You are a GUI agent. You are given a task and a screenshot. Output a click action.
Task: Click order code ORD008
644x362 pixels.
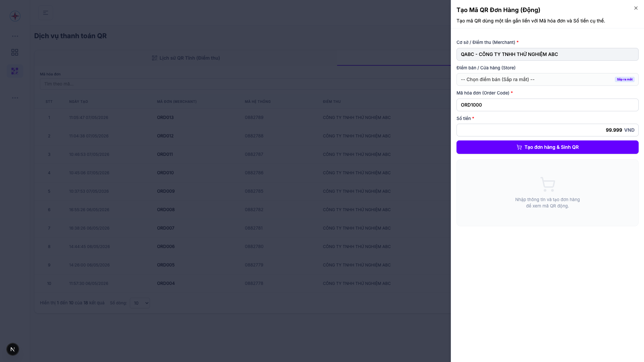[x=166, y=209]
